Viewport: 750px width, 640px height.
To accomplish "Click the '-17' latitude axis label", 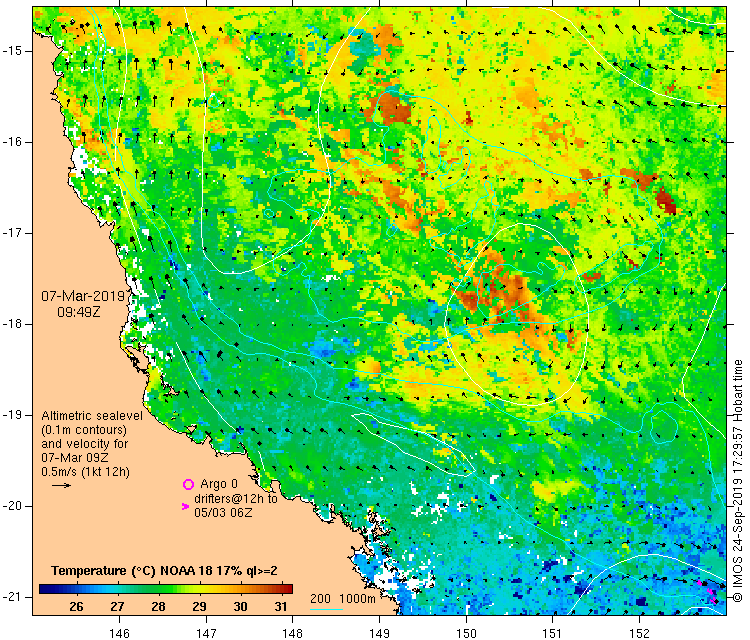I will point(11,233).
